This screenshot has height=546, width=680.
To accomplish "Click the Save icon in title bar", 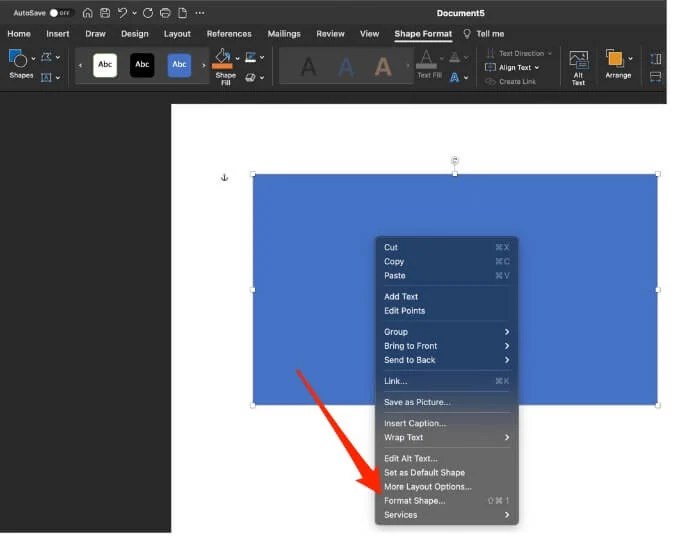I will 105,13.
